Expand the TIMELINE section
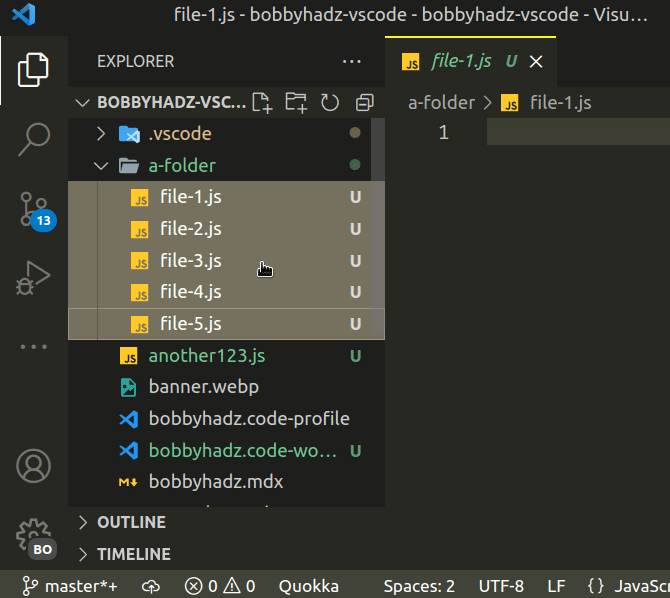670x598 pixels. (x=83, y=554)
